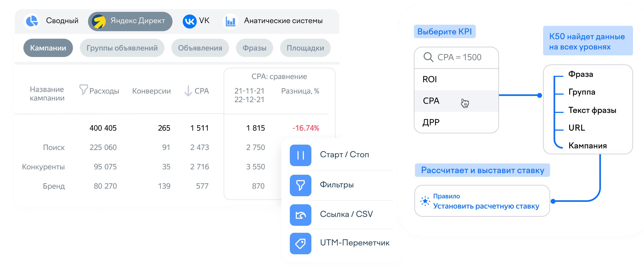
Task: Click the Yandex Direct arrow logo
Action: click(99, 22)
